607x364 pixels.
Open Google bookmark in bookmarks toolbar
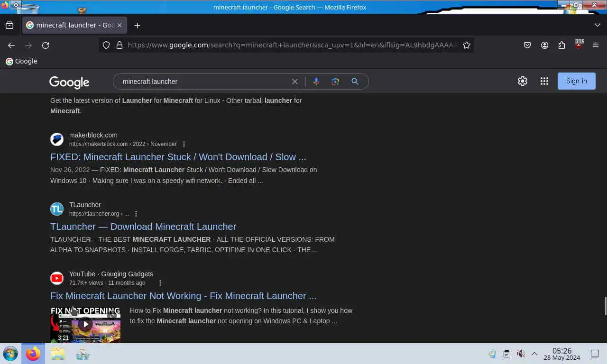21,61
